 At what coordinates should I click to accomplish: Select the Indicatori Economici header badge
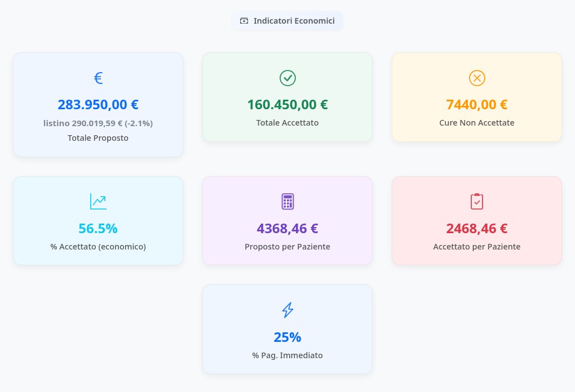click(x=287, y=21)
